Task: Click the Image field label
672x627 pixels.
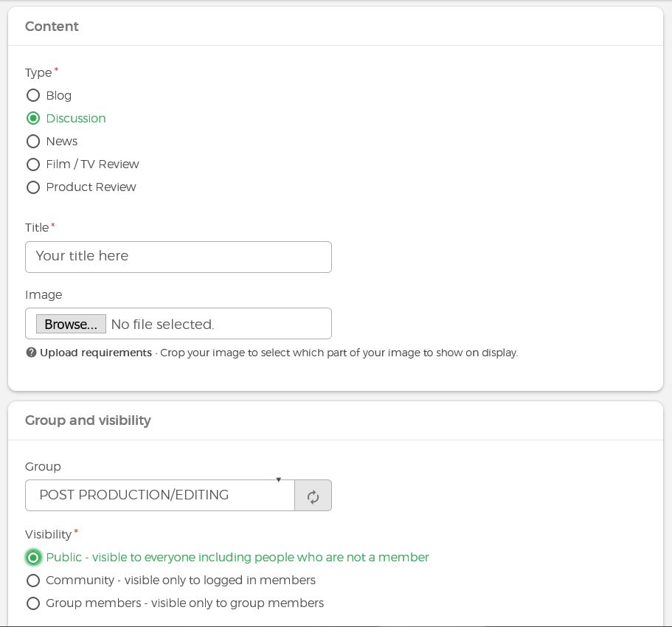Action: pos(44,295)
